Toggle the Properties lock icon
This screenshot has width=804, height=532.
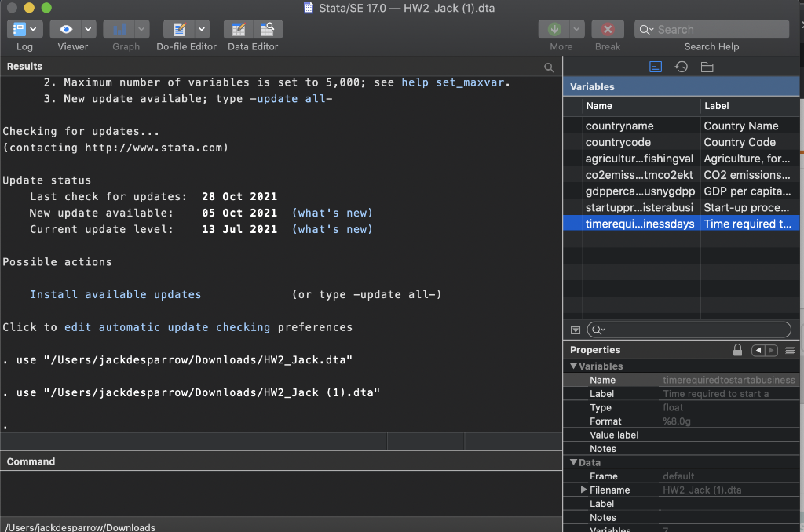(x=737, y=350)
